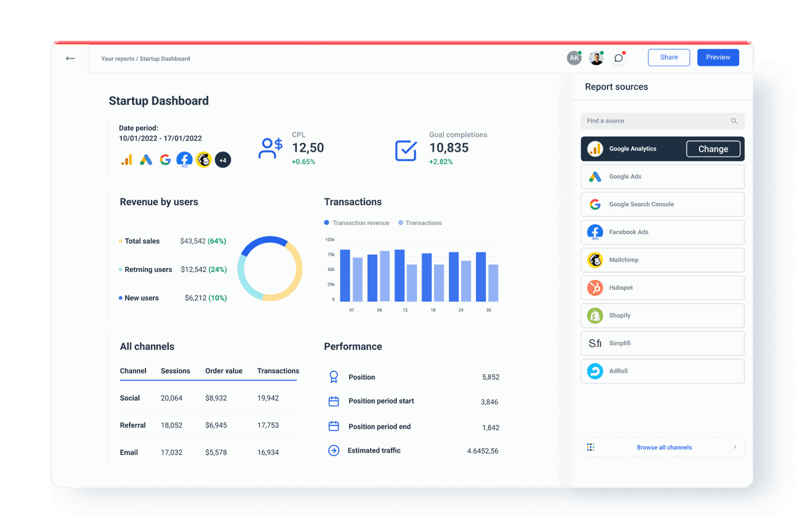The width and height of the screenshot is (804, 532).
Task: Open the Facebook Ads source icon
Action: click(594, 232)
